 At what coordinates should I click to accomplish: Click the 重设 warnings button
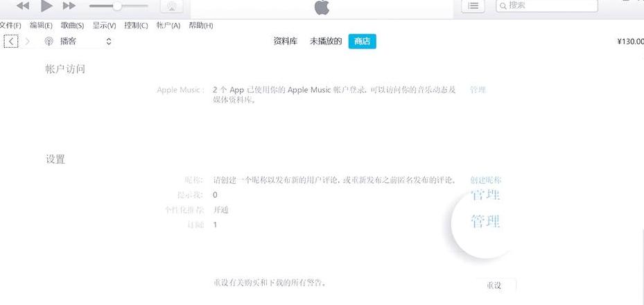(x=494, y=286)
